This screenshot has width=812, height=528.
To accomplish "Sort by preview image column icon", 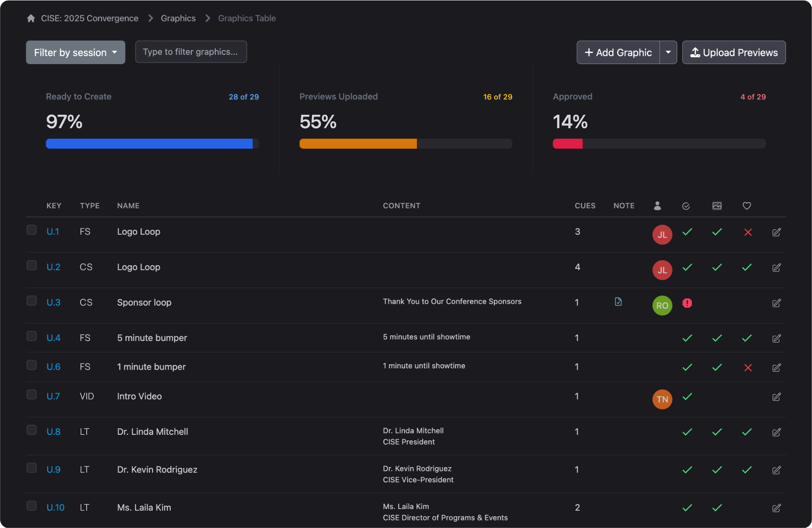I will coord(717,206).
